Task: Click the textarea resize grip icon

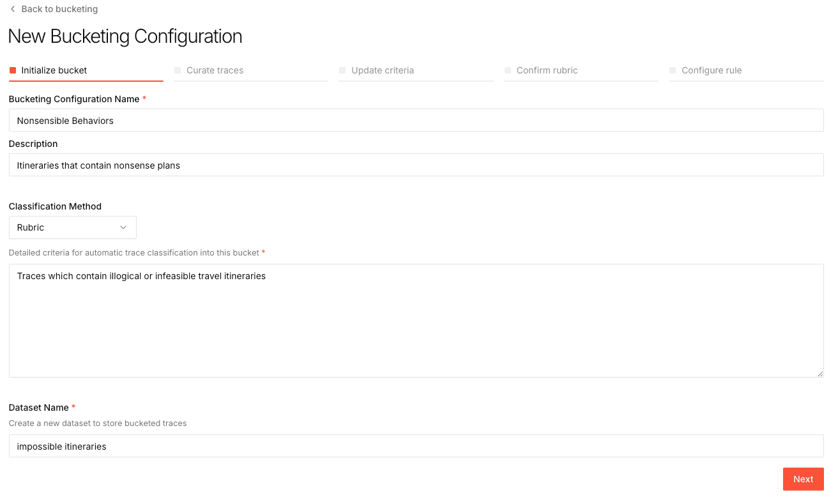Action: tap(819, 373)
